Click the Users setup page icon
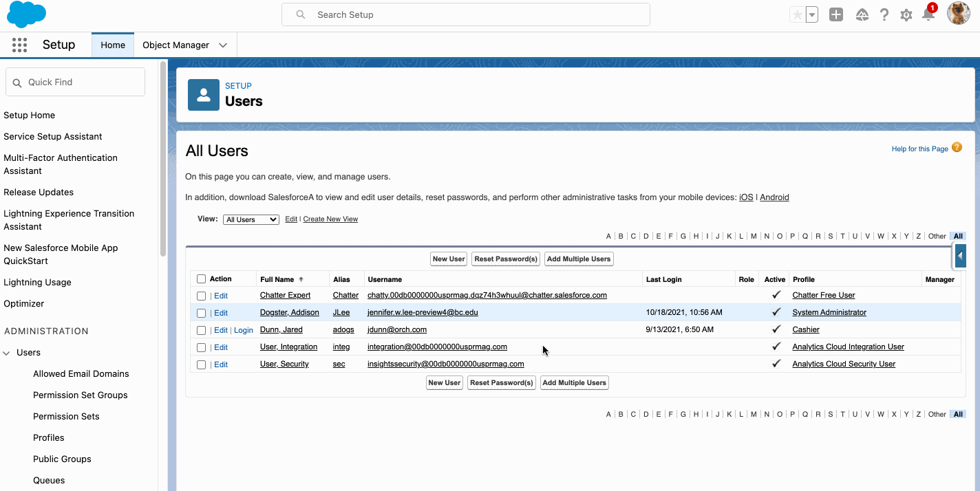The width and height of the screenshot is (980, 491). point(204,95)
